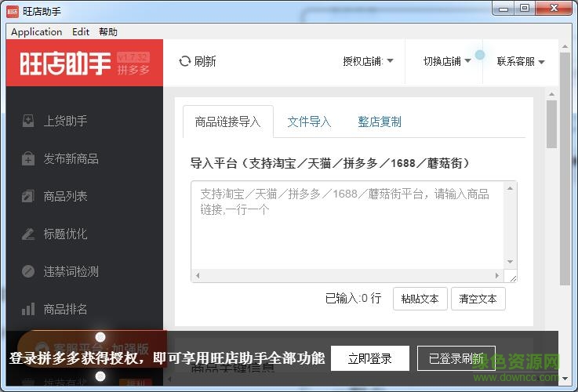Open the 帮助 menu
This screenshot has height=392, width=578.
pyautogui.click(x=108, y=32)
